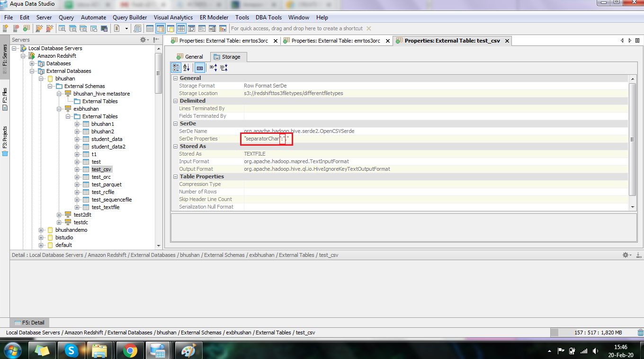Expand the test2dlt schema node
This screenshot has width=644, height=359.
tap(59, 215)
